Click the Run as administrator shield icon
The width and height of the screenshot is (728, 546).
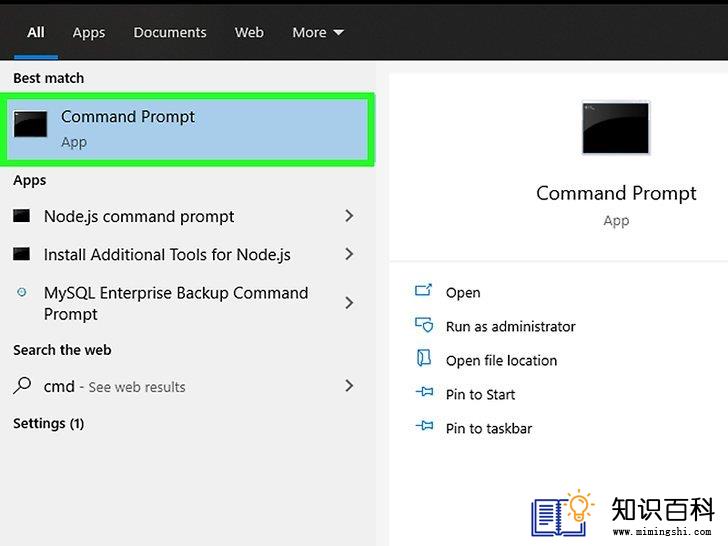424,325
